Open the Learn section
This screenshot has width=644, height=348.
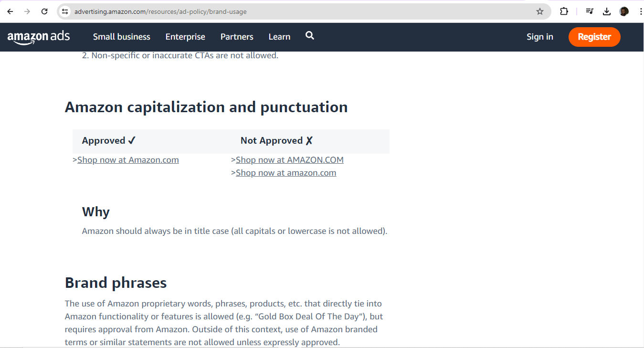(x=279, y=37)
